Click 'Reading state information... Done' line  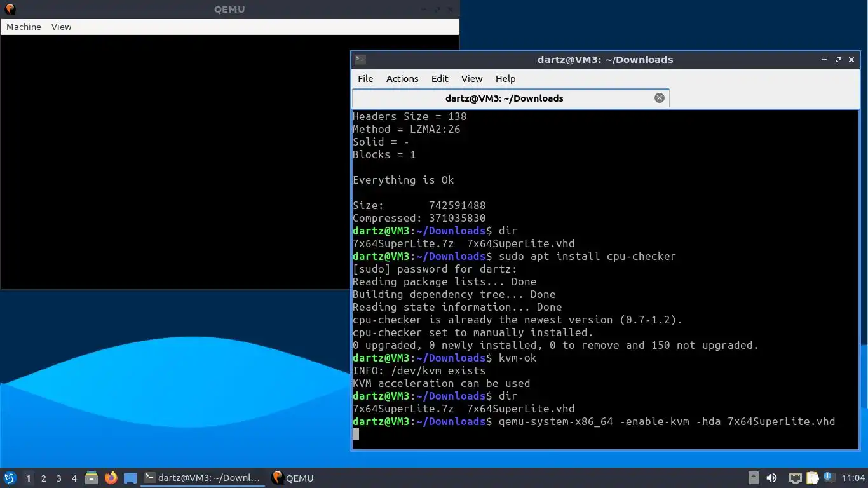[458, 307]
